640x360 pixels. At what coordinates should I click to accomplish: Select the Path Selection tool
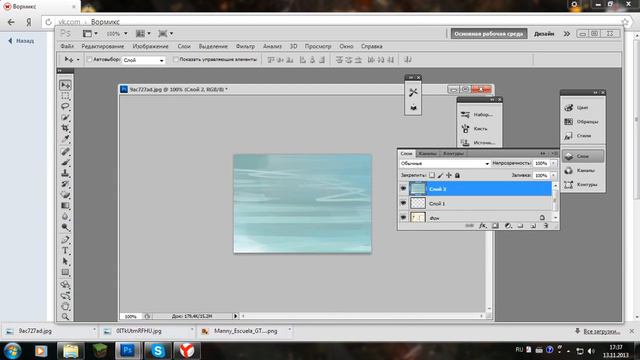click(x=65, y=261)
